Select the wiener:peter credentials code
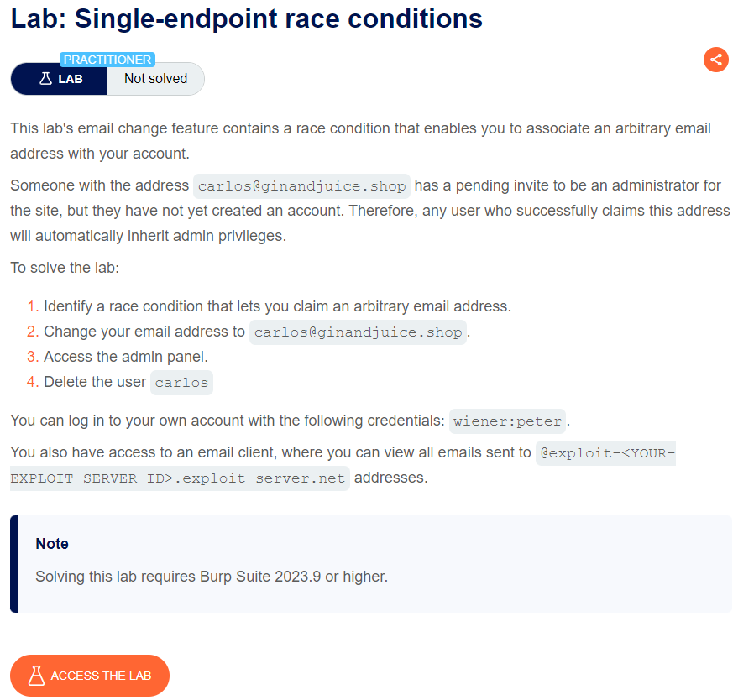733x700 pixels. tap(507, 421)
